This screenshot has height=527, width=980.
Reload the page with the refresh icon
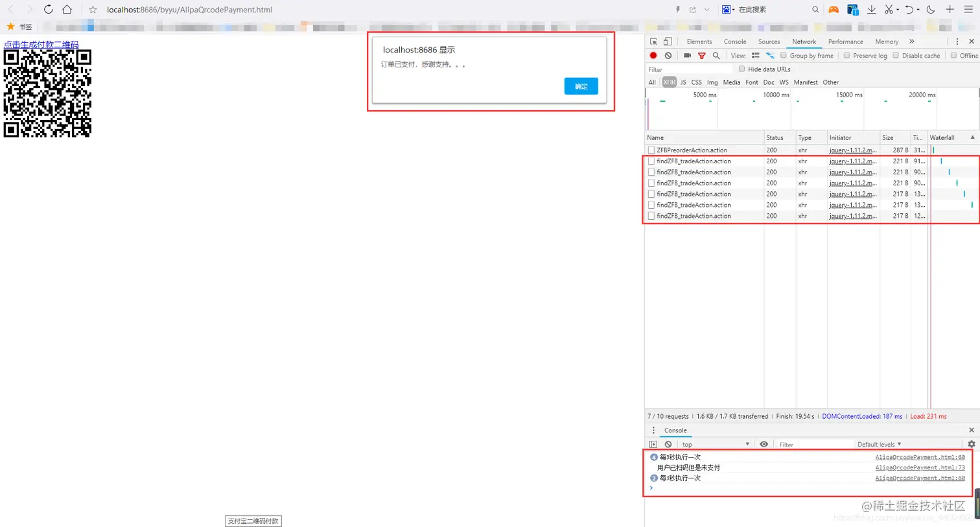[48, 10]
